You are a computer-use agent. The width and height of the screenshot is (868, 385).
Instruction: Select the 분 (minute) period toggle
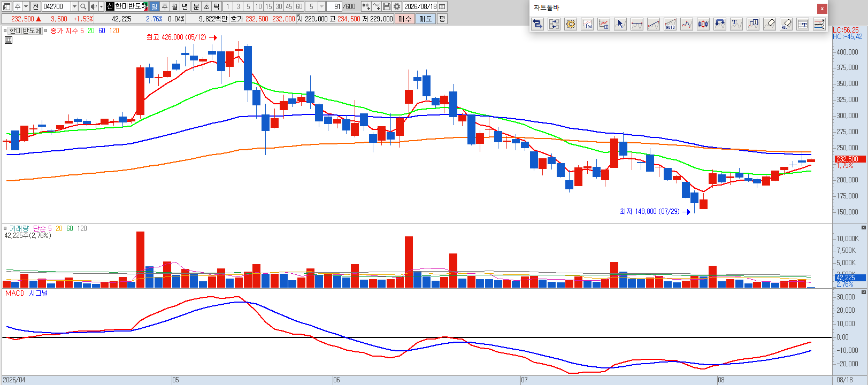[196, 6]
